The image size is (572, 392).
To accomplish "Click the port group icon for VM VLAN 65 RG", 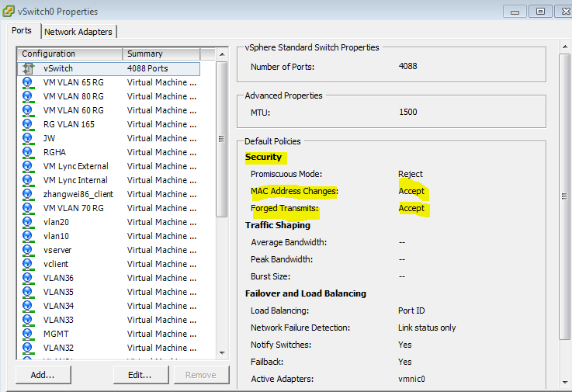I will click(28, 82).
